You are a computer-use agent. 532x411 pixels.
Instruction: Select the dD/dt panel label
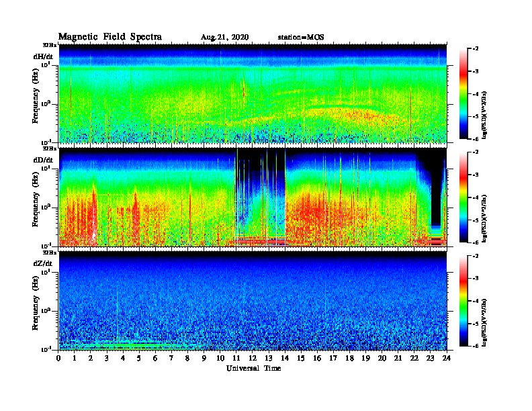[x=43, y=160]
